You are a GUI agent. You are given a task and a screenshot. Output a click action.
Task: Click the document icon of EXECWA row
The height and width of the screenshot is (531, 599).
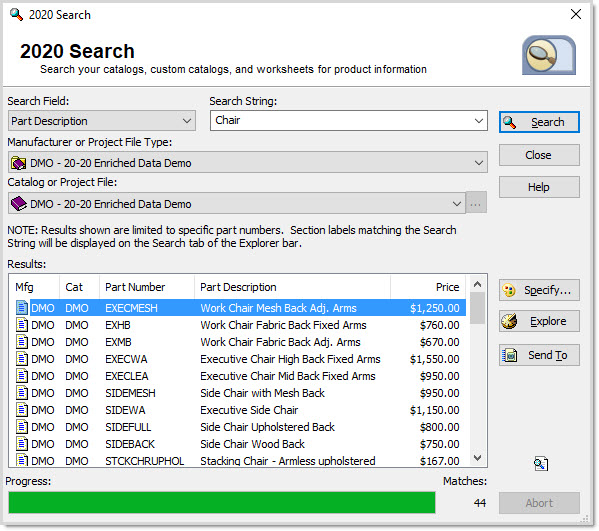coord(22,359)
